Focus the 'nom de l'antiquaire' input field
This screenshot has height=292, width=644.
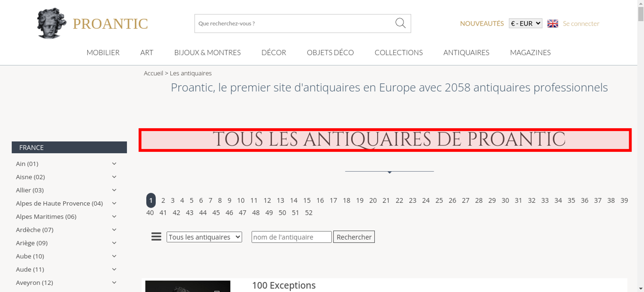click(291, 237)
